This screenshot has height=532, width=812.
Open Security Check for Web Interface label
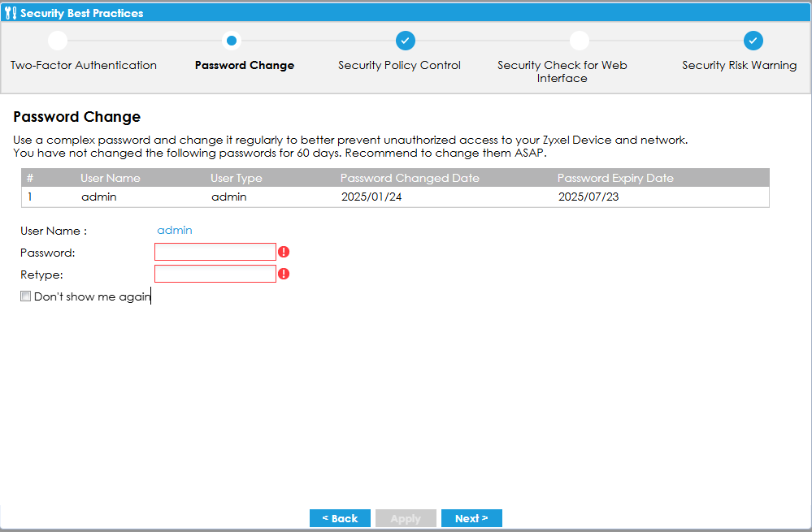(562, 71)
